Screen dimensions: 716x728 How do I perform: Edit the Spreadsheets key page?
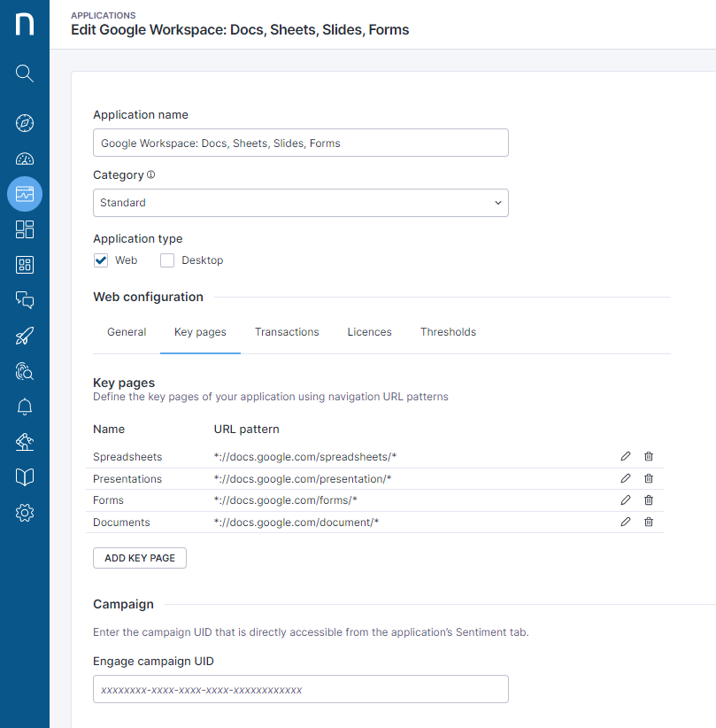pyautogui.click(x=626, y=456)
